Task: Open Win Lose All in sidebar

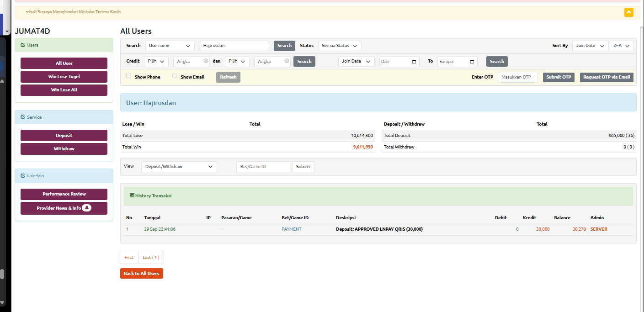Action: coord(64,90)
